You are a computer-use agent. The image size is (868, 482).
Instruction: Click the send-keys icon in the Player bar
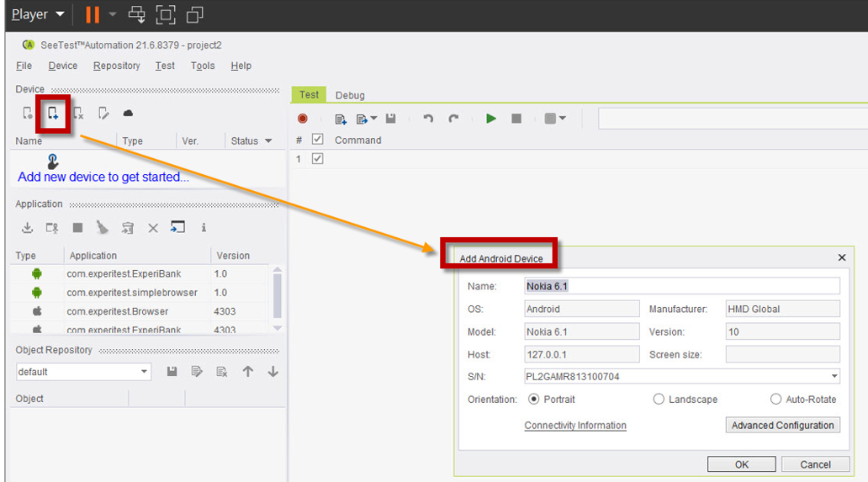[137, 14]
